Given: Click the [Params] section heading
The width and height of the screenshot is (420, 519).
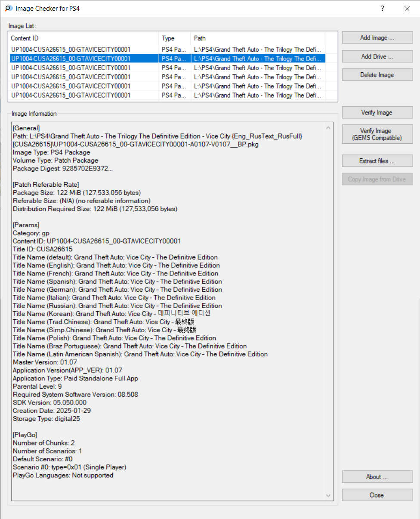Looking at the screenshot, I should (26, 225).
